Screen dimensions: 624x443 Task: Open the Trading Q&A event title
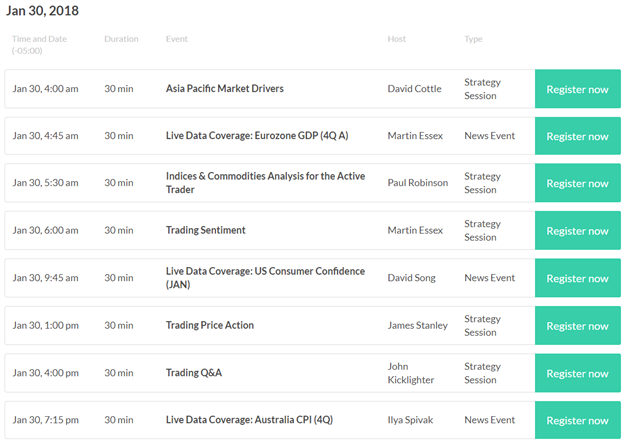tap(193, 373)
